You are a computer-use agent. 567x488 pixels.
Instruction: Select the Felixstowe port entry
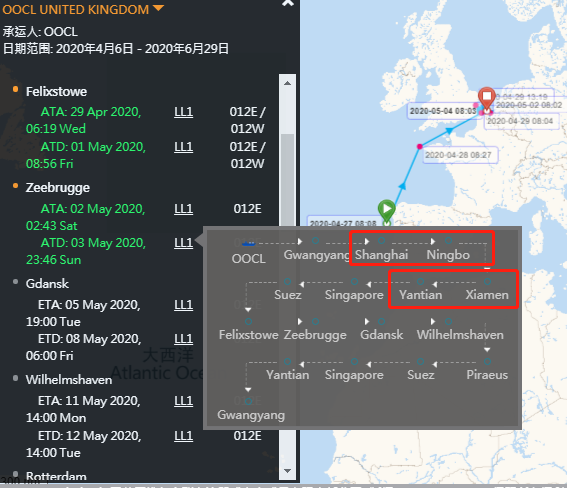point(56,92)
